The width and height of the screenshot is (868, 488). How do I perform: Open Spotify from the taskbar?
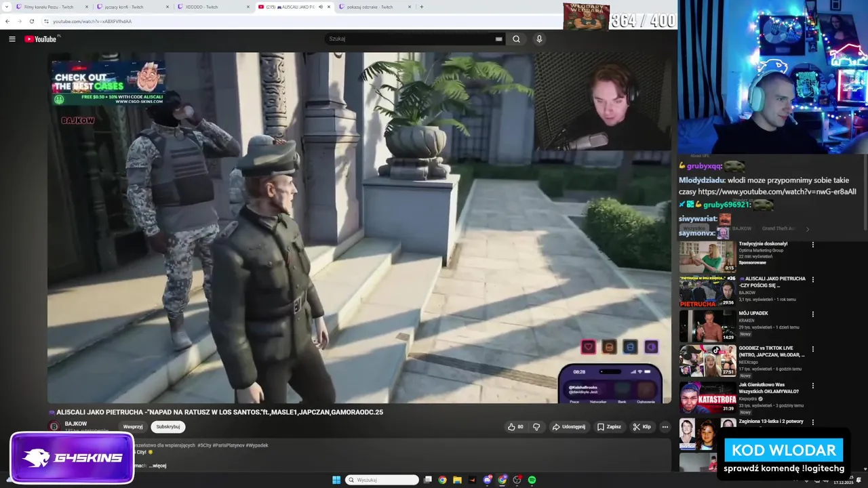pyautogui.click(x=532, y=480)
